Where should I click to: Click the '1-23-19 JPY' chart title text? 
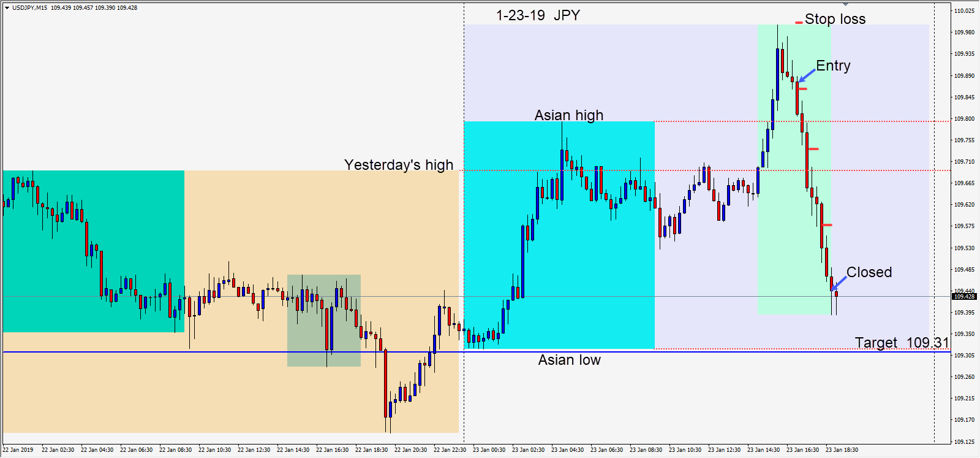click(x=538, y=15)
